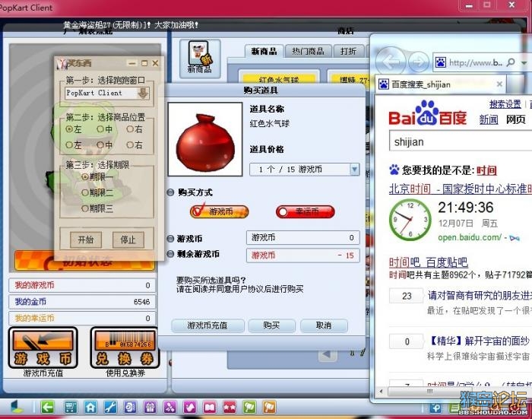Click the green hammer icon in the bottom toolbar
This screenshot has width=532, height=419.
[249, 407]
